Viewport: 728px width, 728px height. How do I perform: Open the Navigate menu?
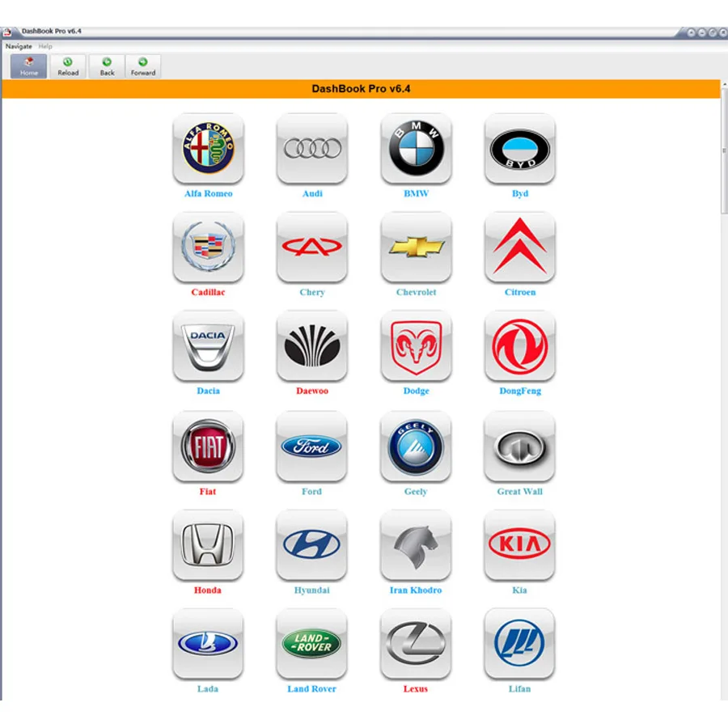point(19,46)
